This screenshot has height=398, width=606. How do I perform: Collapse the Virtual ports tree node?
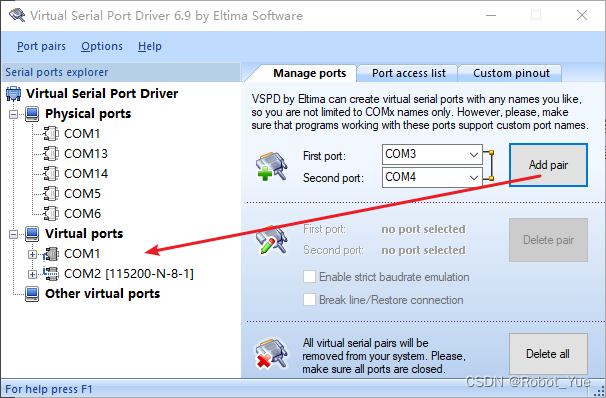pyautogui.click(x=14, y=234)
